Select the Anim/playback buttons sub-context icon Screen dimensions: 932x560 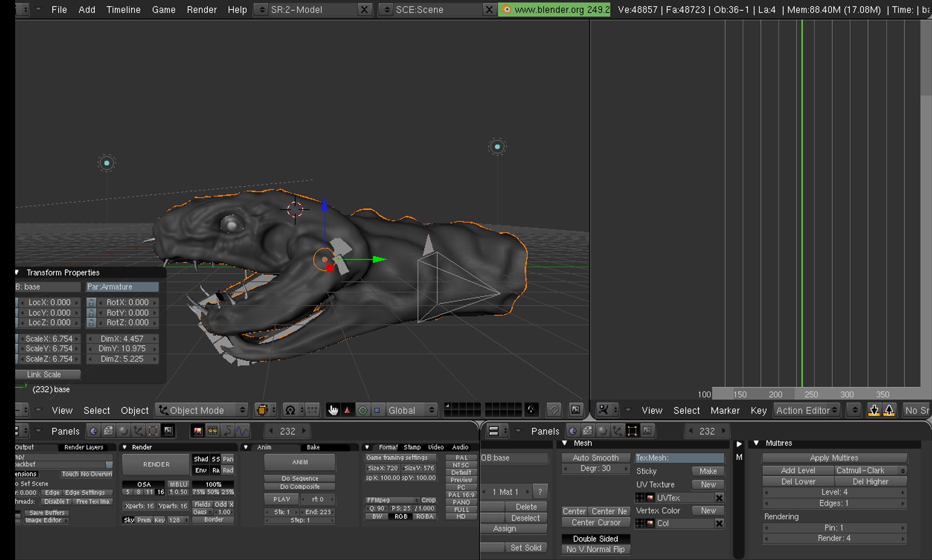point(228,431)
